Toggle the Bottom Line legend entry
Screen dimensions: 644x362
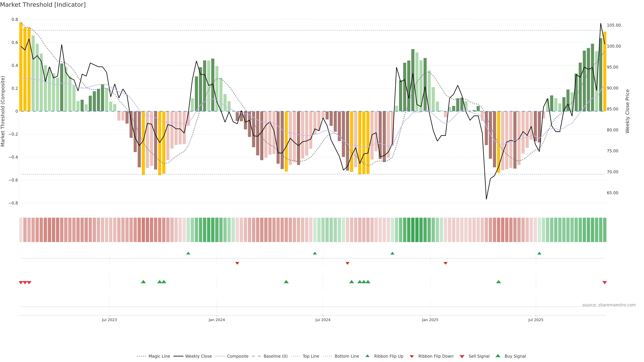[346, 356]
